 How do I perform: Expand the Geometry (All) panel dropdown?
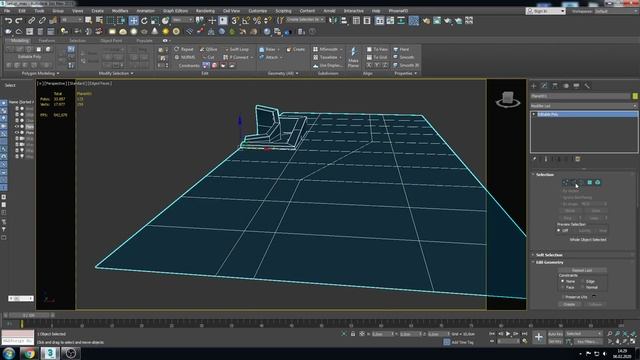(283, 73)
